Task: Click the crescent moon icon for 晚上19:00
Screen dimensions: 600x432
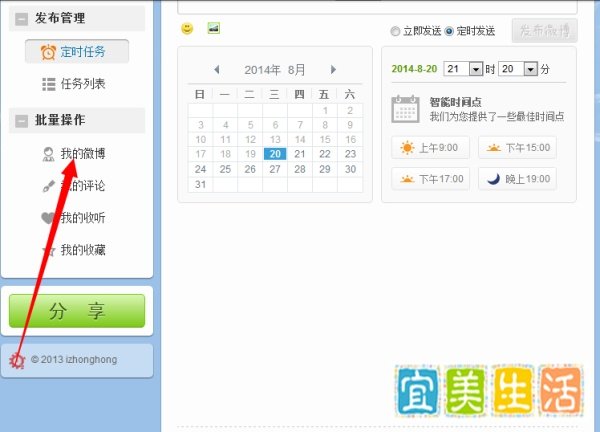Action: click(x=494, y=179)
